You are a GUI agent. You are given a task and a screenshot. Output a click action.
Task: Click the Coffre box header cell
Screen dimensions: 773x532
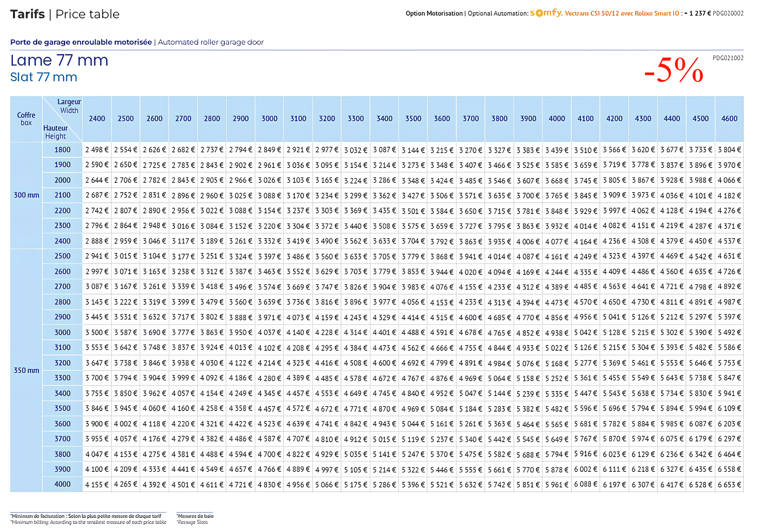click(26, 119)
